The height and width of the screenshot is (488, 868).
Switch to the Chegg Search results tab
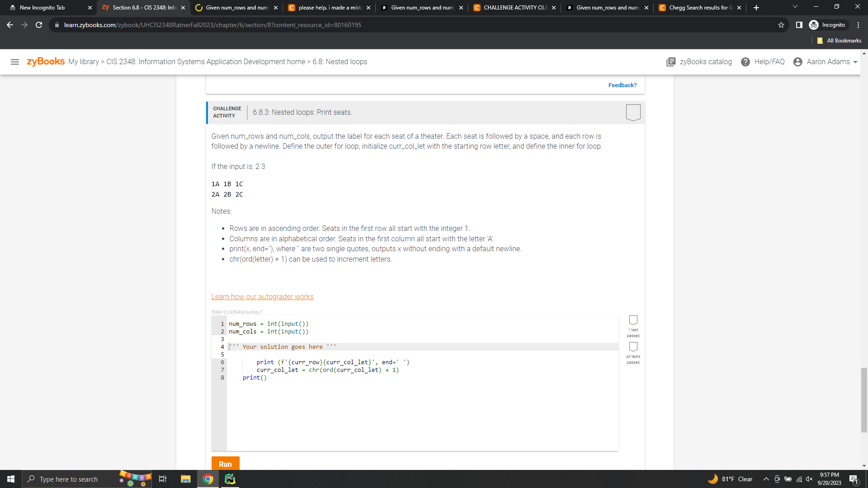698,8
